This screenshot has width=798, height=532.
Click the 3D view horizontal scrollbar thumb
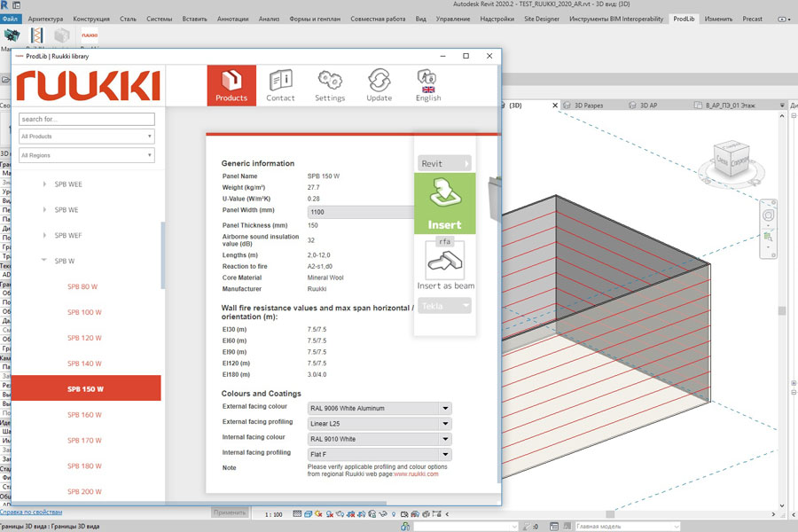[x=610, y=514]
